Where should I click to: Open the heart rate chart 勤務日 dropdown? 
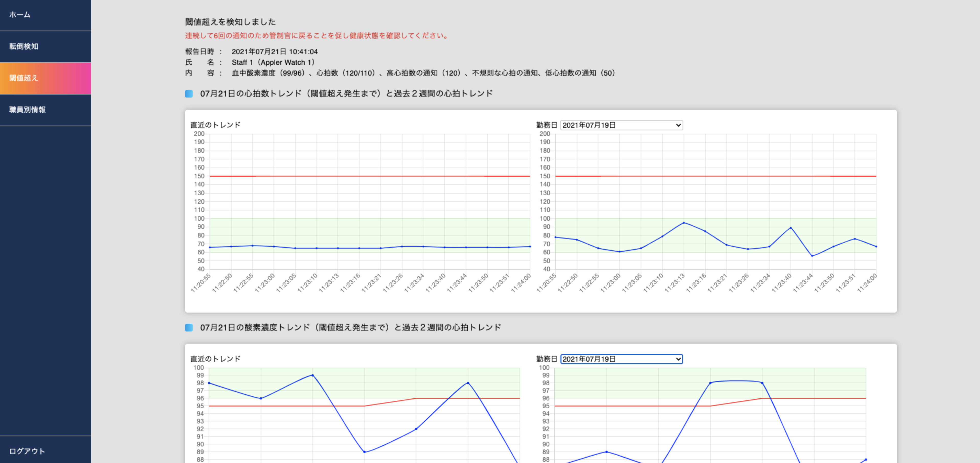pyautogui.click(x=621, y=125)
